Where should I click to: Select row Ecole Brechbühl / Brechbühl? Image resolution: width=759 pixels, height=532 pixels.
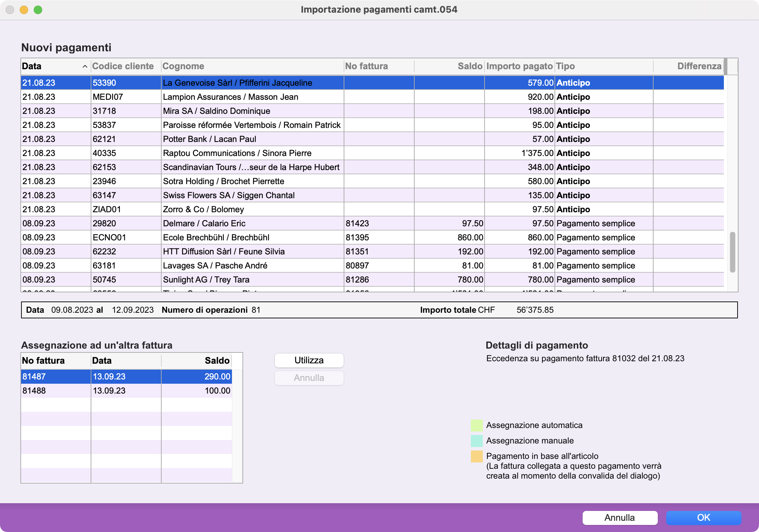(x=372, y=237)
